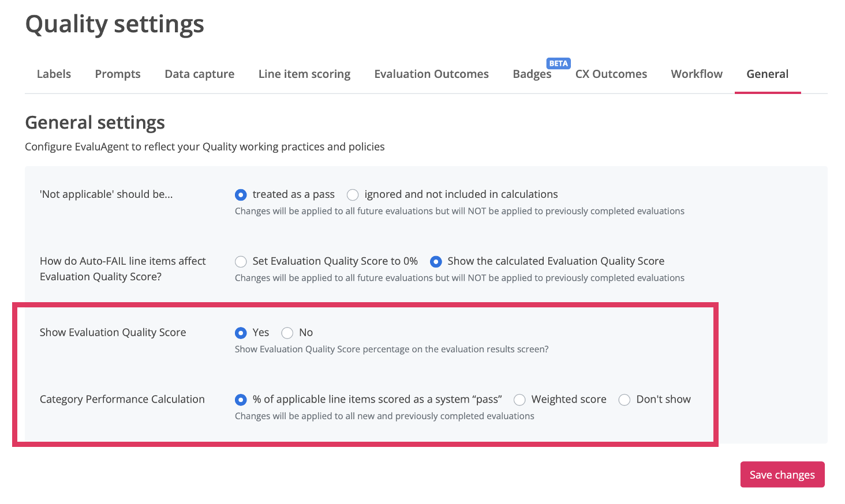Click the Save changes button
Viewport: 845px width, 504px height.
(x=782, y=475)
